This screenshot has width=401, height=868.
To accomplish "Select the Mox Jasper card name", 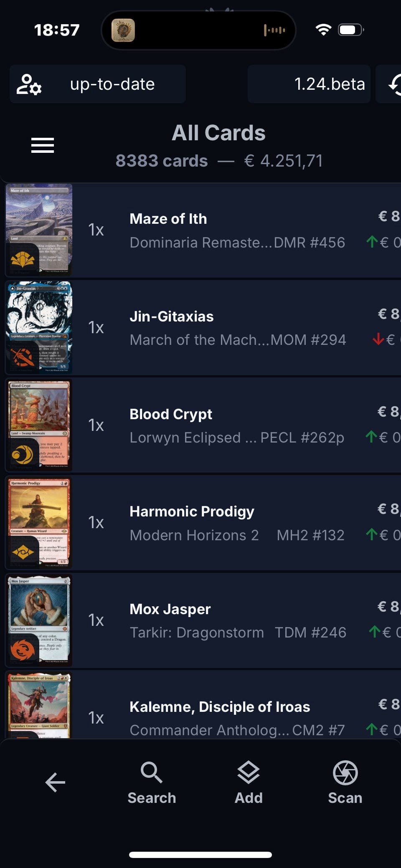I will point(170,609).
